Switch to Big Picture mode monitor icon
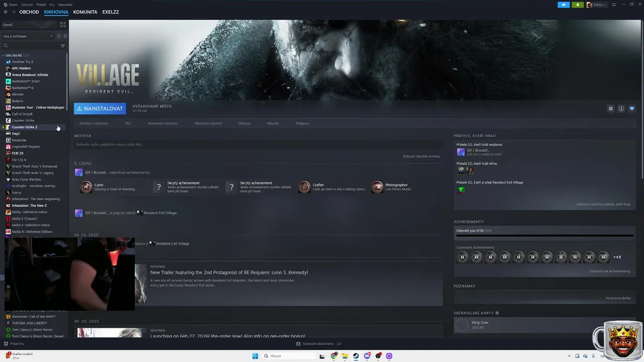The height and width of the screenshot is (362, 644). click(x=614, y=5)
